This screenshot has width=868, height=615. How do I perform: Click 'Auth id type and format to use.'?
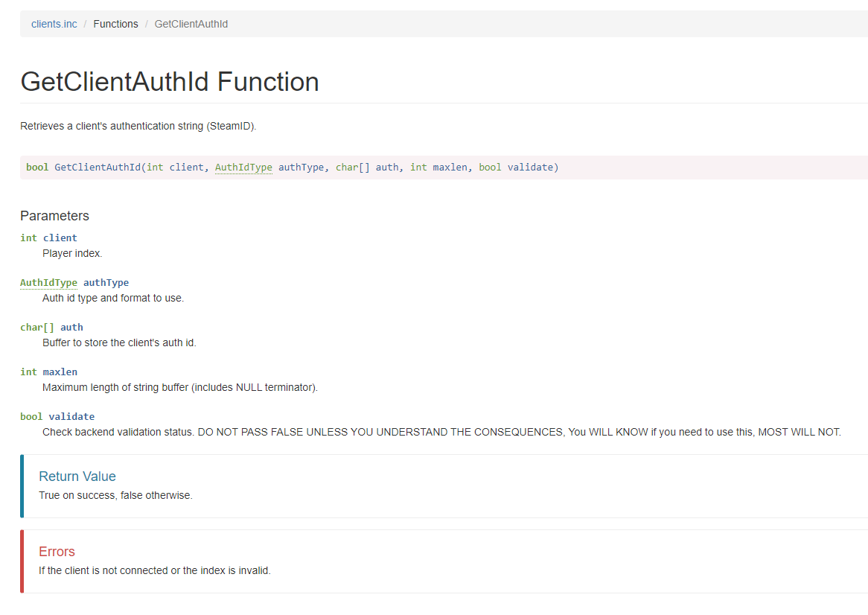(x=113, y=298)
